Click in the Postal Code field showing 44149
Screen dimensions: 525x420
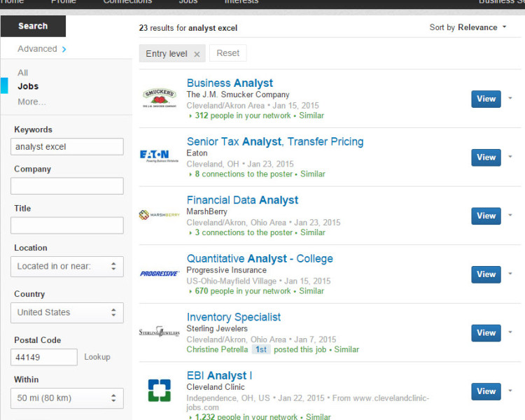coord(44,358)
